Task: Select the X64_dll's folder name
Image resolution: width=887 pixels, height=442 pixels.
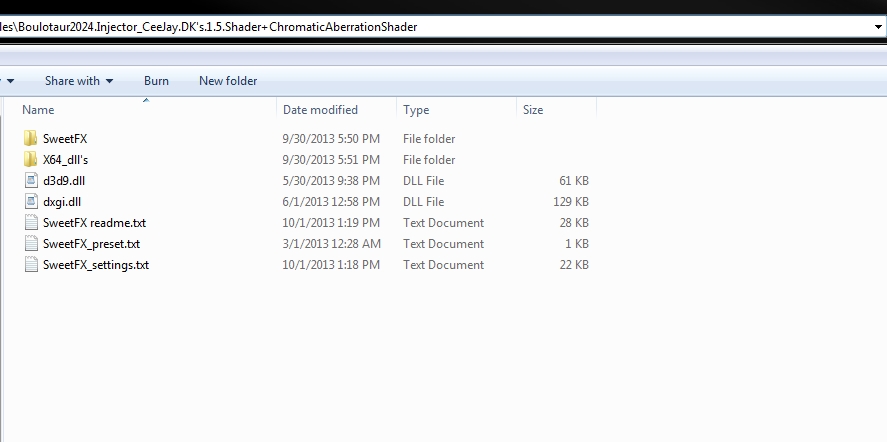Action: pos(66,160)
